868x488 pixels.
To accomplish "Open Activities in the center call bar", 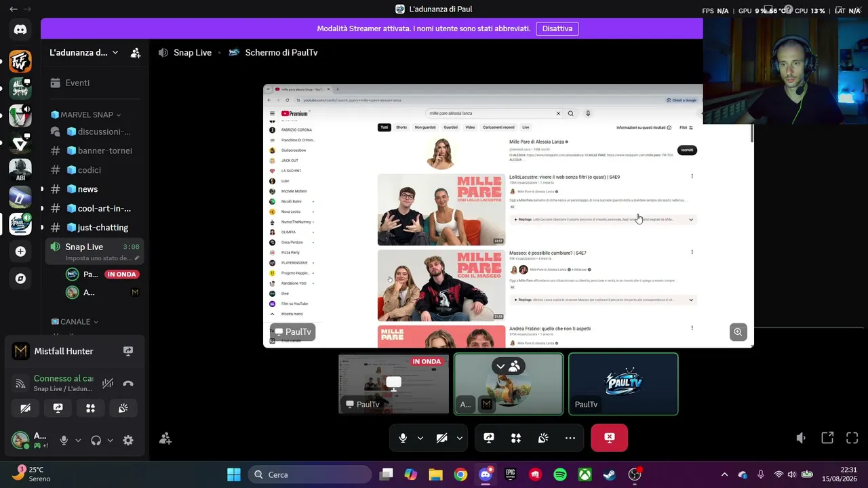I will point(516,438).
